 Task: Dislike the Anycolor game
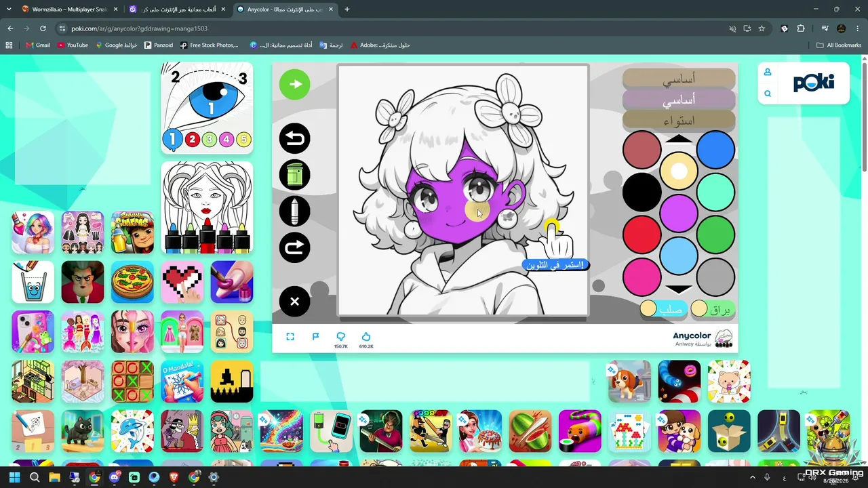point(340,337)
